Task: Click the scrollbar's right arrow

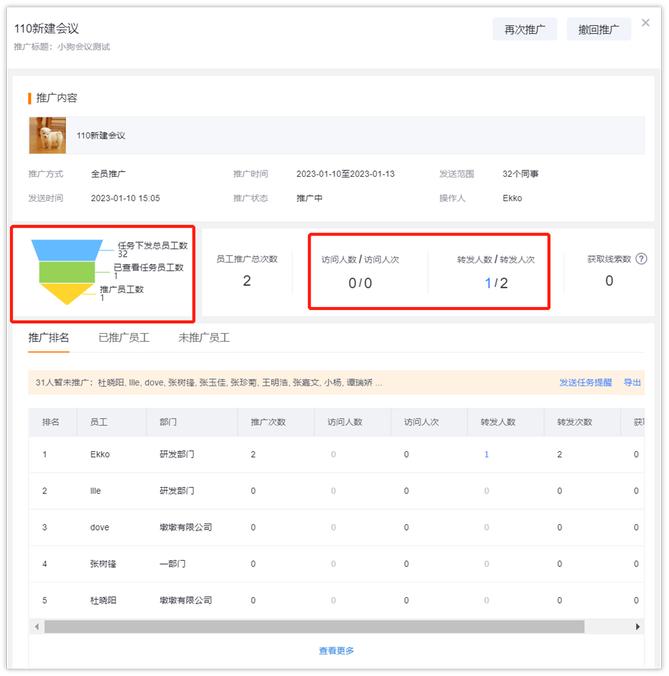Action: (x=638, y=627)
